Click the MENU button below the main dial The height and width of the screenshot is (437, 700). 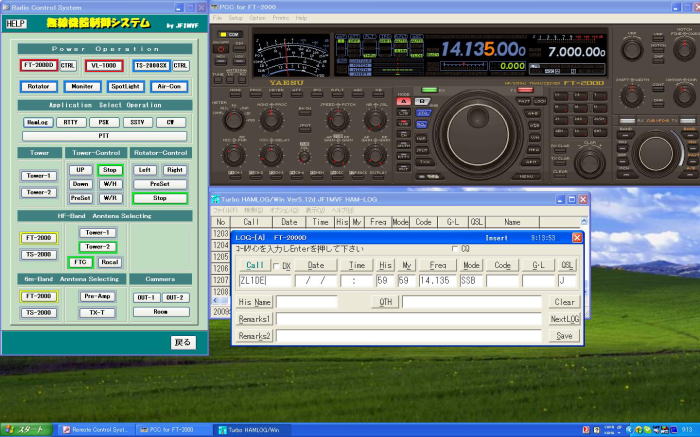point(526,176)
